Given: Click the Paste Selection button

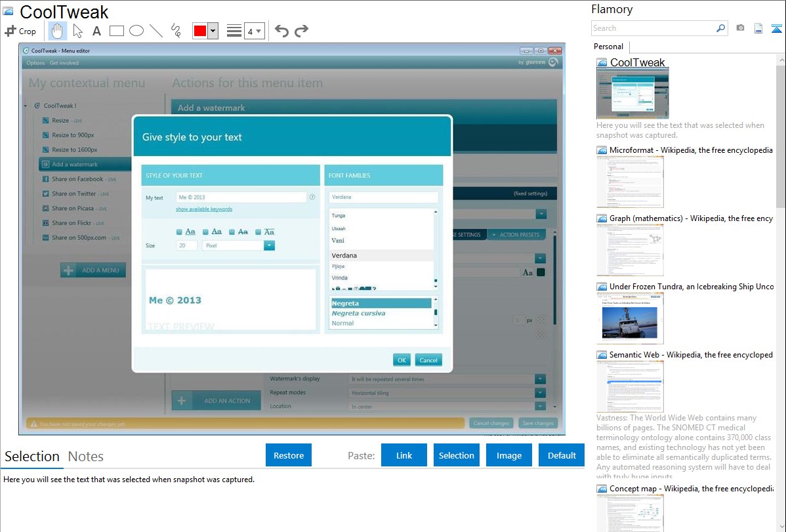Looking at the screenshot, I should point(457,455).
